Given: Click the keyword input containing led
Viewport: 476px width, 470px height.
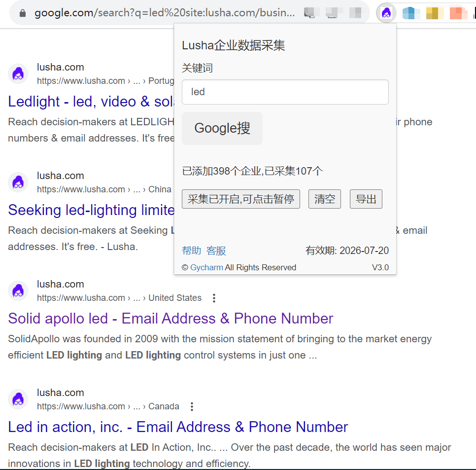Looking at the screenshot, I should pyautogui.click(x=285, y=92).
